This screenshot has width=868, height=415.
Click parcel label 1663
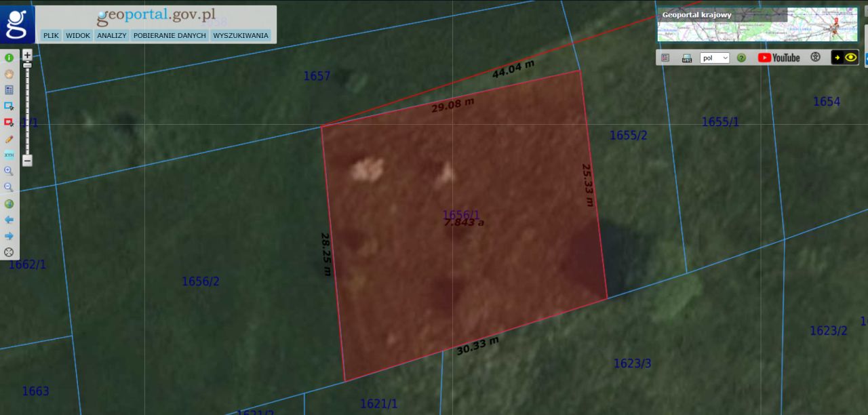35,391
